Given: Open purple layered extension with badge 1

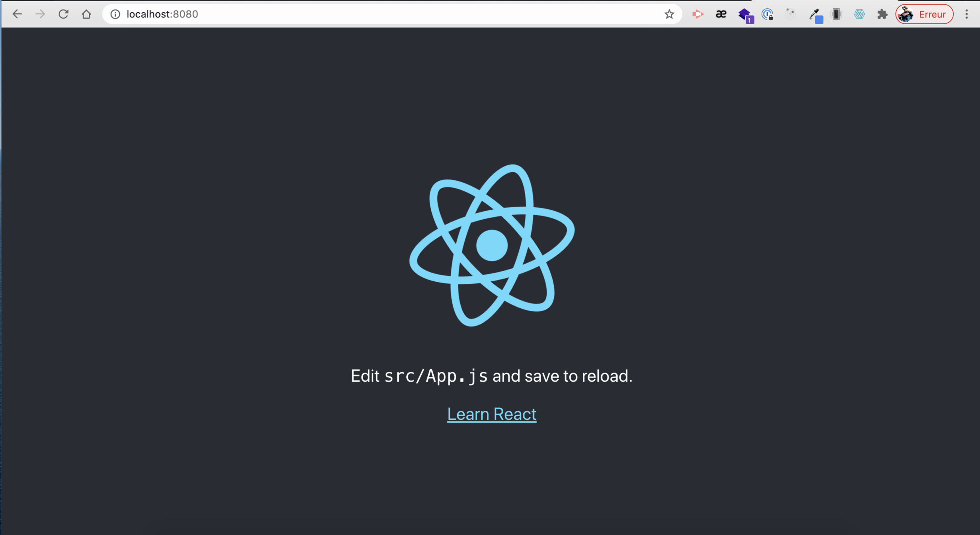Looking at the screenshot, I should tap(745, 15).
